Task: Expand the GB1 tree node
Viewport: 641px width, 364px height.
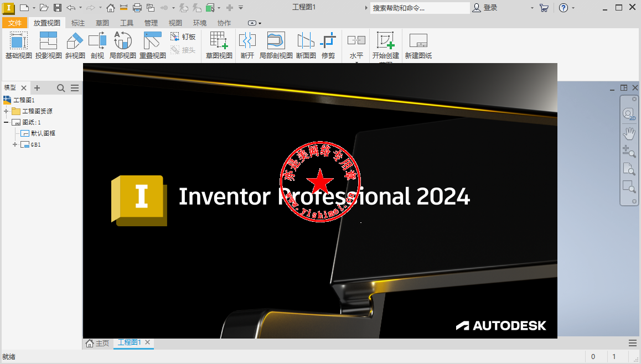Action: pos(15,144)
